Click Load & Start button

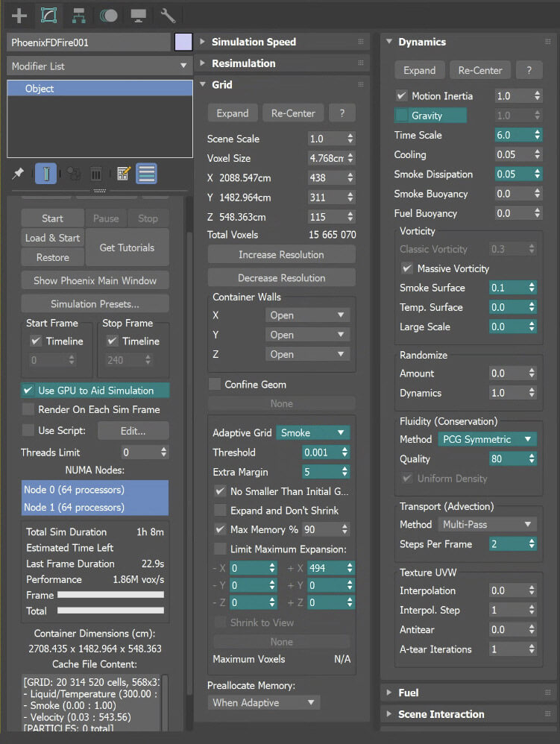tap(52, 238)
